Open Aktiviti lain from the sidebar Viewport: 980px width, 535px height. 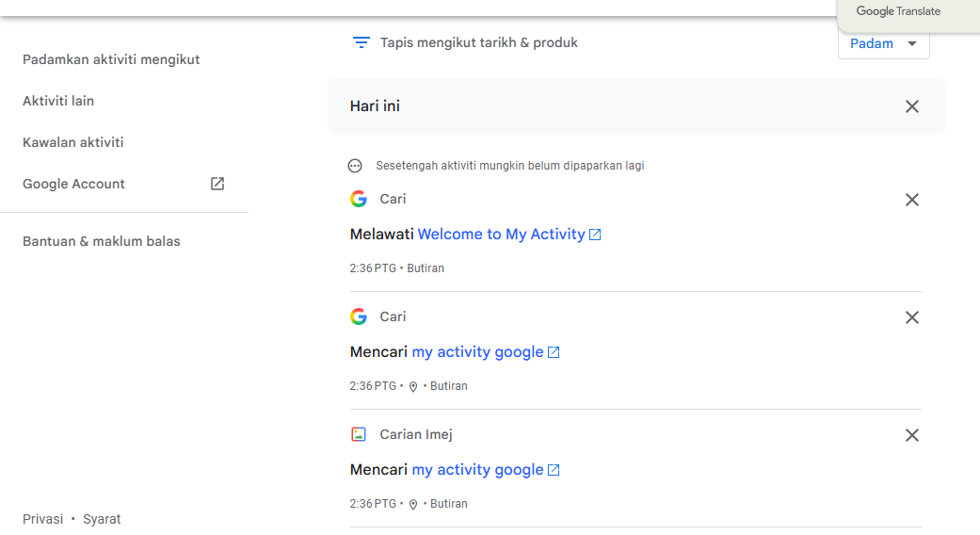click(x=58, y=101)
